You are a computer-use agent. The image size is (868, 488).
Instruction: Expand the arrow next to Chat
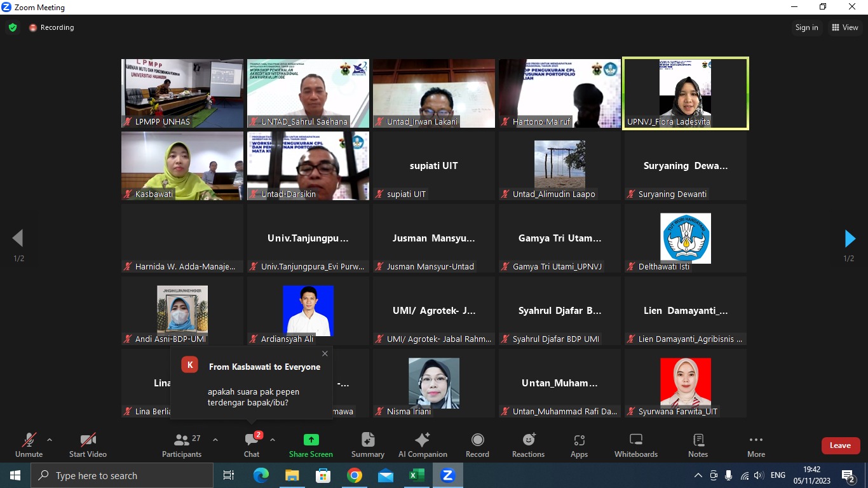point(273,440)
